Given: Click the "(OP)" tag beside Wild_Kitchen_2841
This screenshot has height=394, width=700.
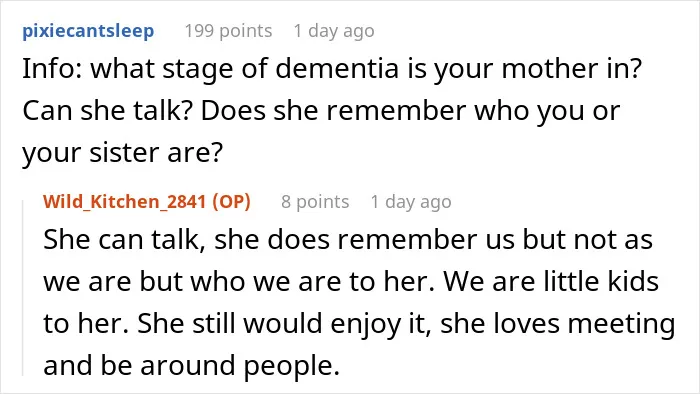Looking at the screenshot, I should [231, 202].
